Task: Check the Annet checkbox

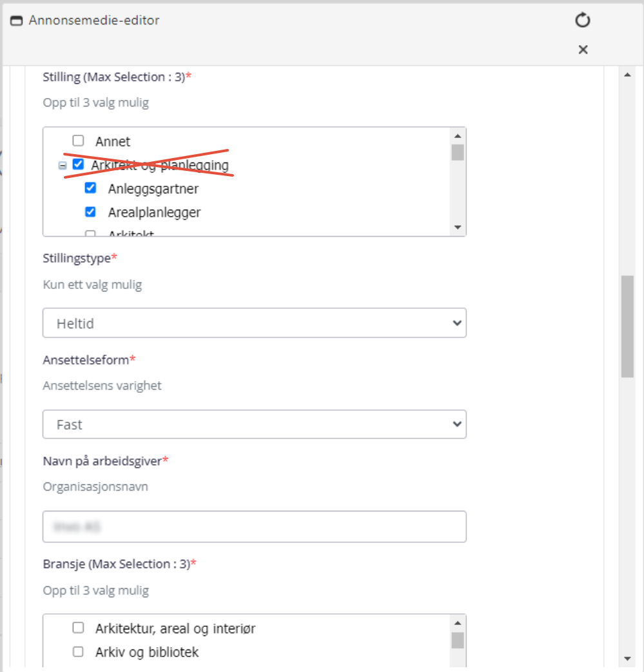Action: (78, 141)
